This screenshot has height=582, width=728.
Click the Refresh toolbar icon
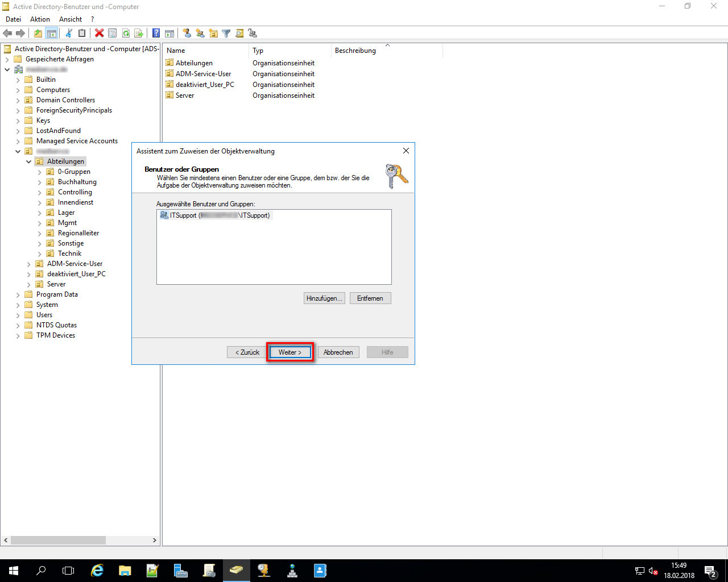coord(126,34)
